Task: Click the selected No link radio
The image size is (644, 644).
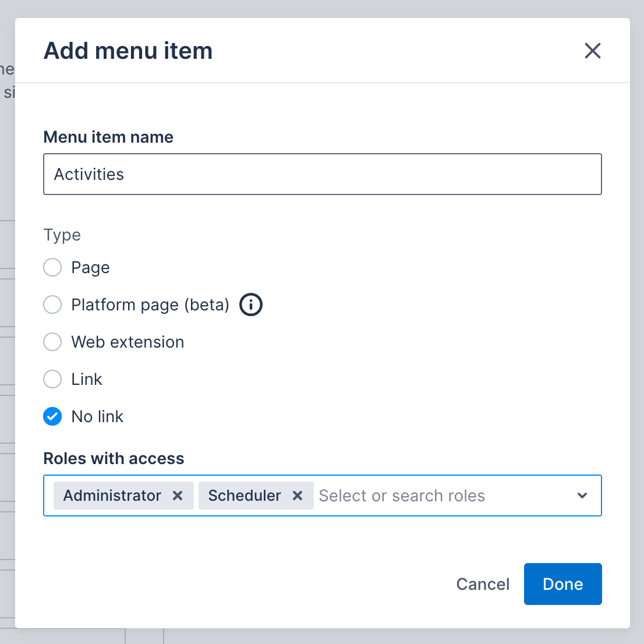Action: pyautogui.click(x=52, y=416)
